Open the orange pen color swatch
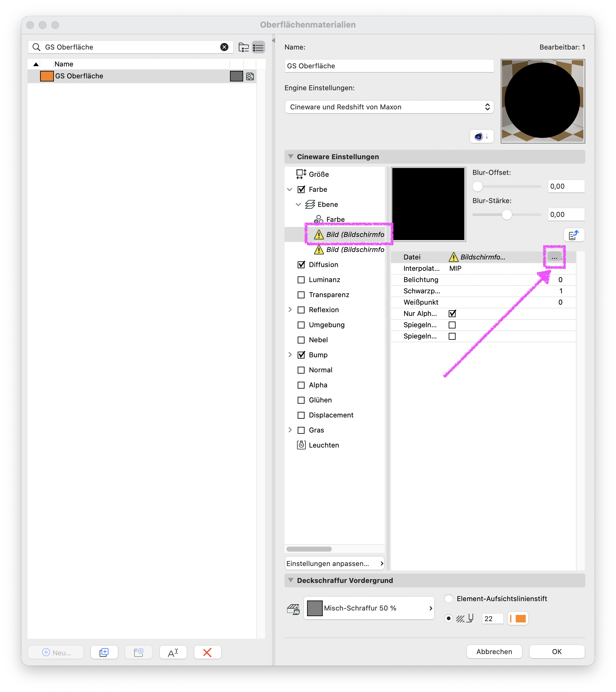Viewport: 616px width, 692px height. [x=518, y=618]
